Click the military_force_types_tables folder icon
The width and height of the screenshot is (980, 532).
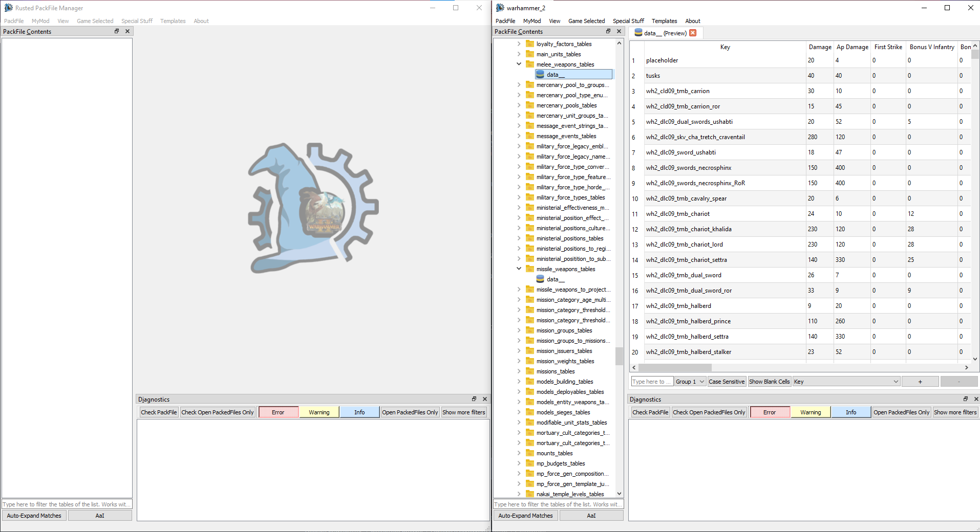(530, 197)
